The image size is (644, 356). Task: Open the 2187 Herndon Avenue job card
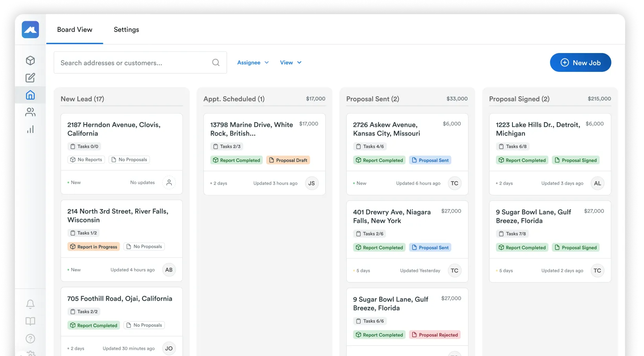click(x=122, y=154)
